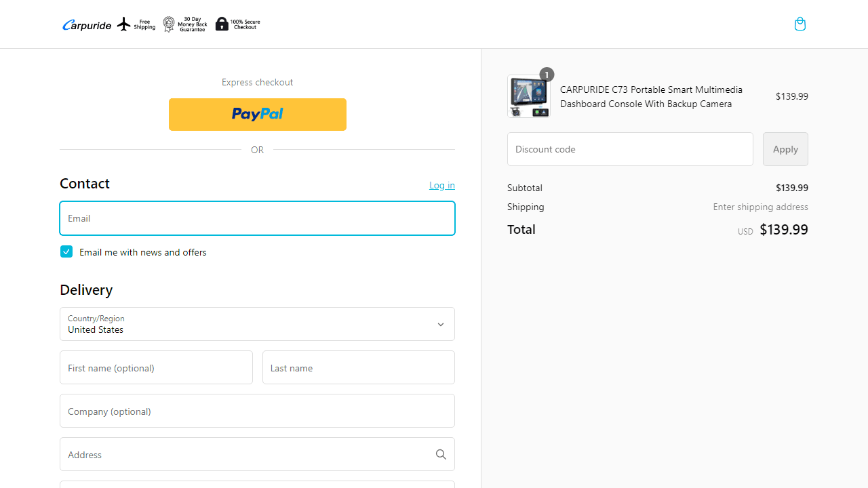Click the First name (optional) field
The height and width of the screenshot is (488, 868).
tap(156, 367)
